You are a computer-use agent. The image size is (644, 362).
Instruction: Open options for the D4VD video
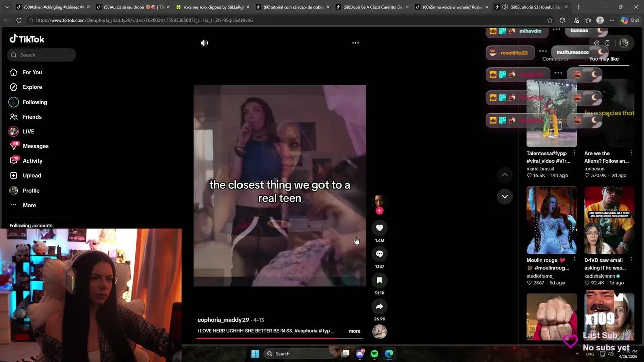point(632,260)
